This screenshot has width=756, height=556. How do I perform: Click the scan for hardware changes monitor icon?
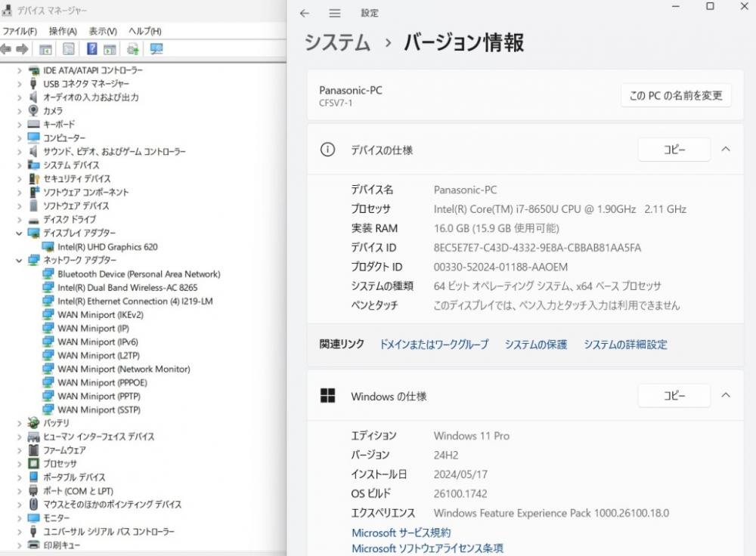click(x=156, y=48)
